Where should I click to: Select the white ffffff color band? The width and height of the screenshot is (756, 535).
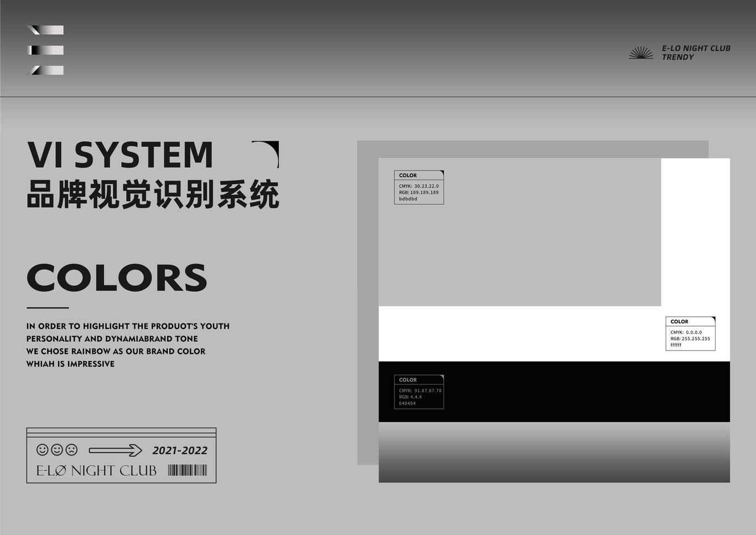tap(554, 334)
